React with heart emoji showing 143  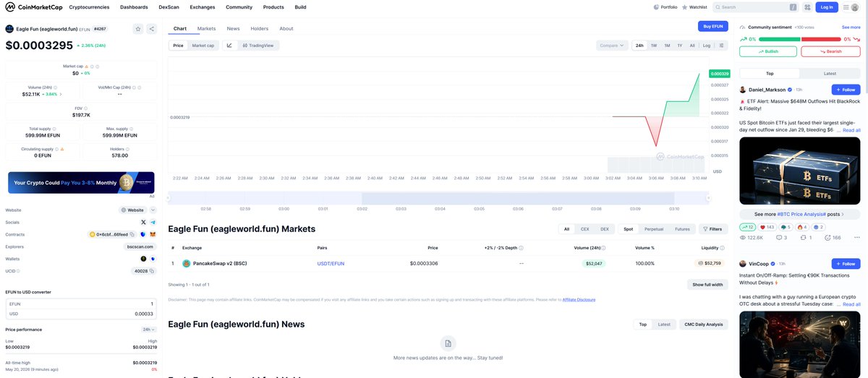767,227
